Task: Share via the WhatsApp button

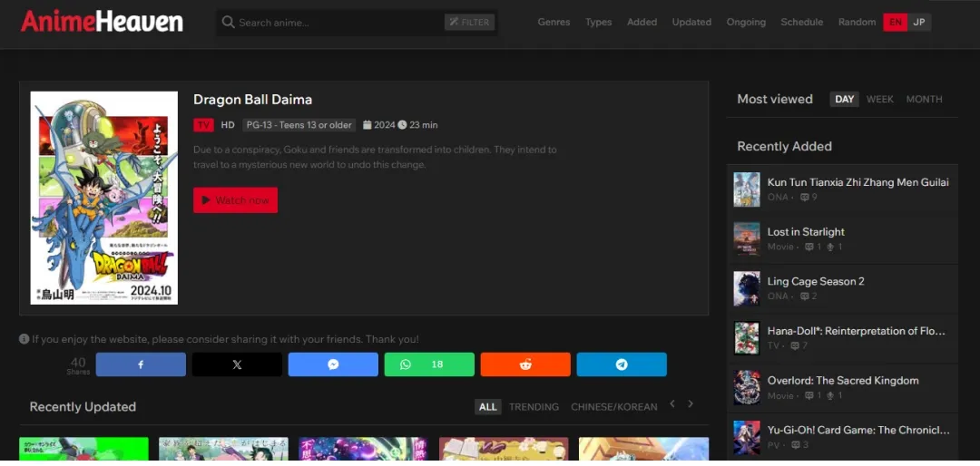Action: [428, 364]
